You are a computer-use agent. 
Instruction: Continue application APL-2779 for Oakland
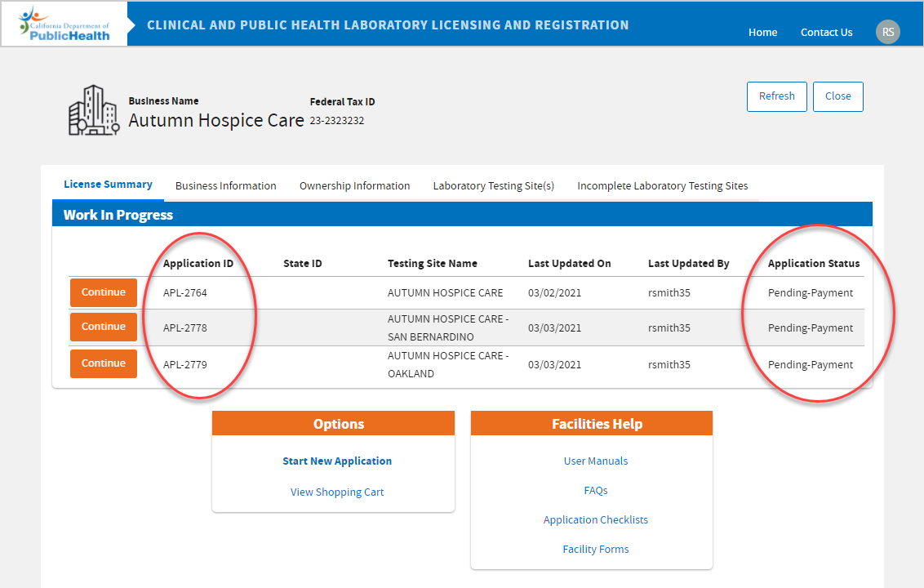click(104, 363)
